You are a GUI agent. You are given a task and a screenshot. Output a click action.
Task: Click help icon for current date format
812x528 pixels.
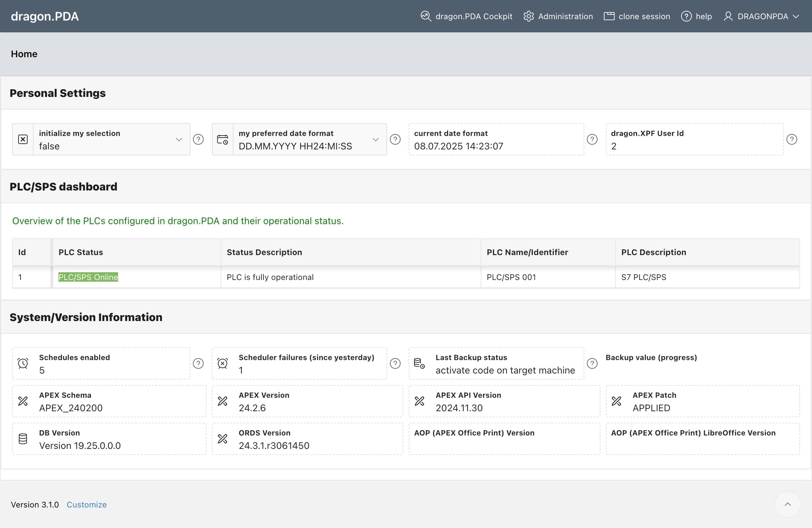click(592, 139)
